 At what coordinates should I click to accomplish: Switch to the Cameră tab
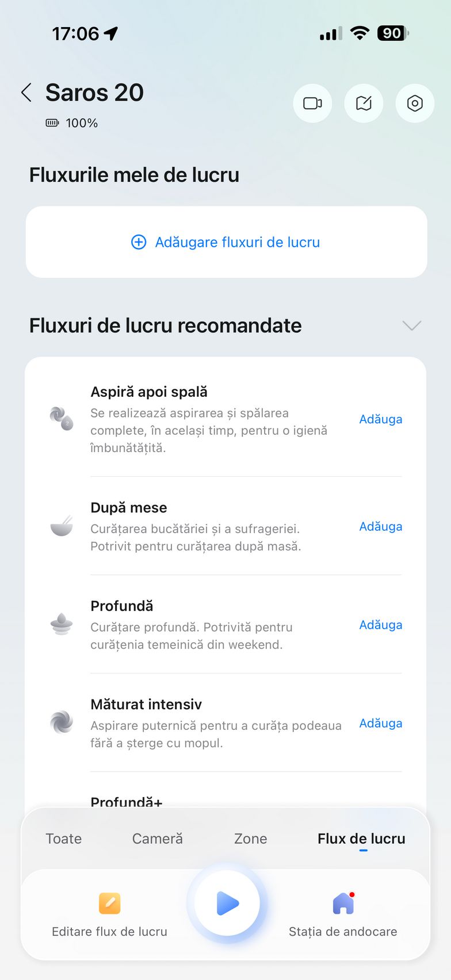158,839
